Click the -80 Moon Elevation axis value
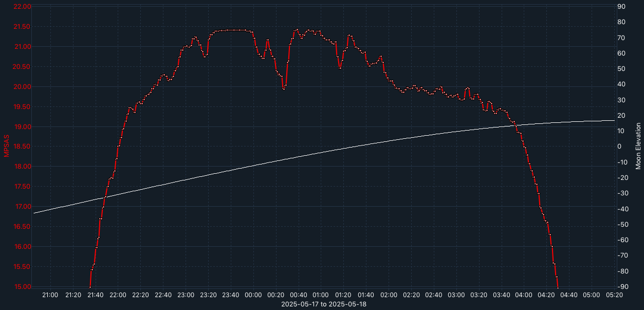This screenshot has width=644, height=310. pos(622,271)
